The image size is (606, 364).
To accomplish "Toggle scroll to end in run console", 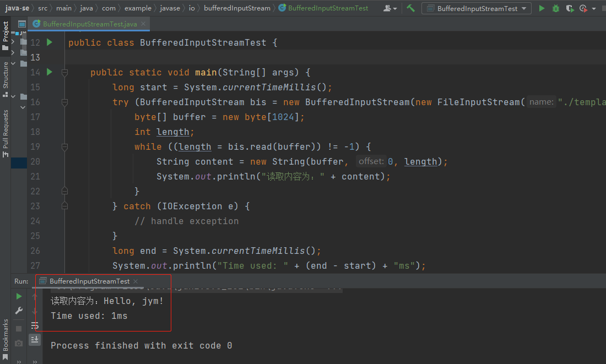I will point(35,340).
